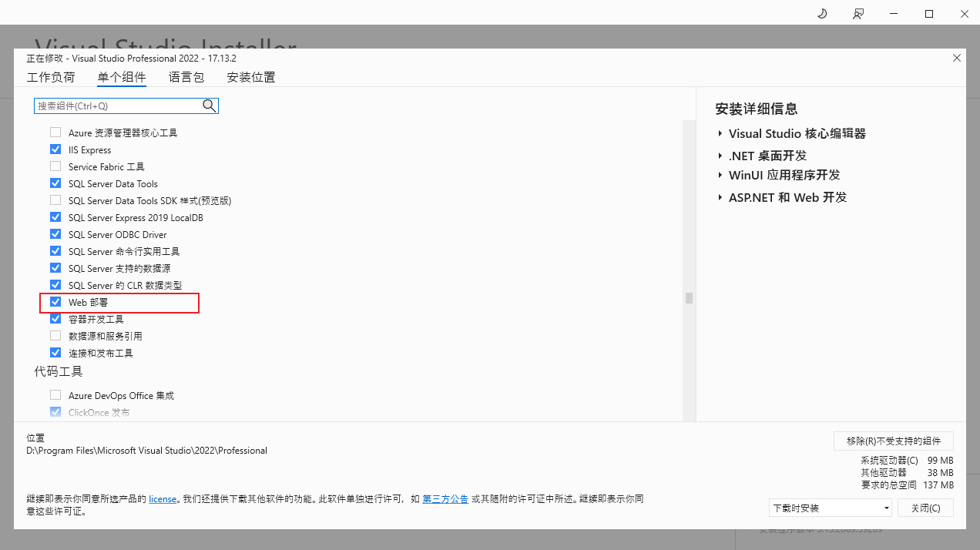980x550 pixels.
Task: Check SQL Server Data Tools SDK 样式(预览版)
Action: point(55,200)
